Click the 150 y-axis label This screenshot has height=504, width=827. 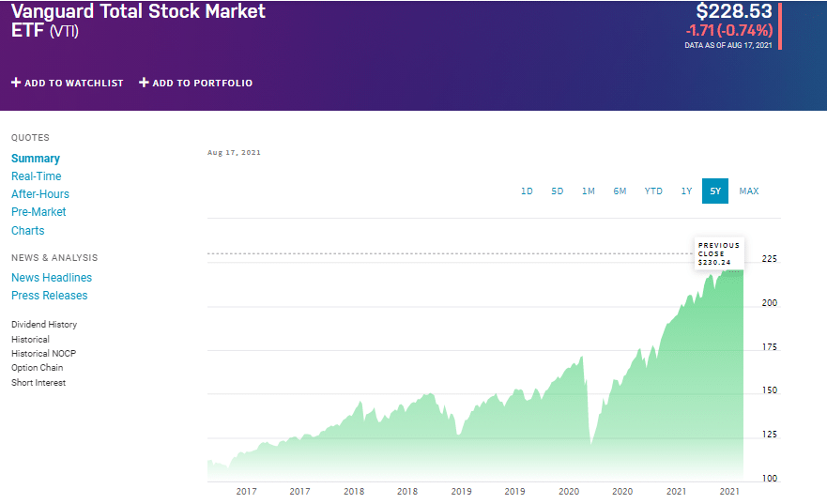(x=770, y=390)
